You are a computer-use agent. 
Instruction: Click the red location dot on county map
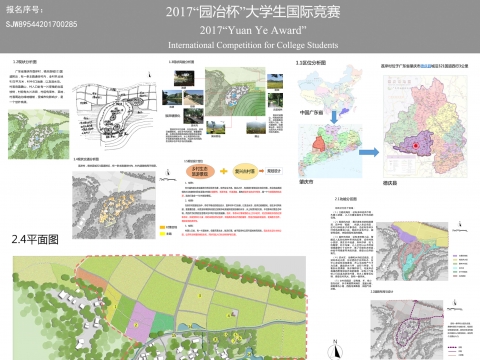[x=416, y=146]
